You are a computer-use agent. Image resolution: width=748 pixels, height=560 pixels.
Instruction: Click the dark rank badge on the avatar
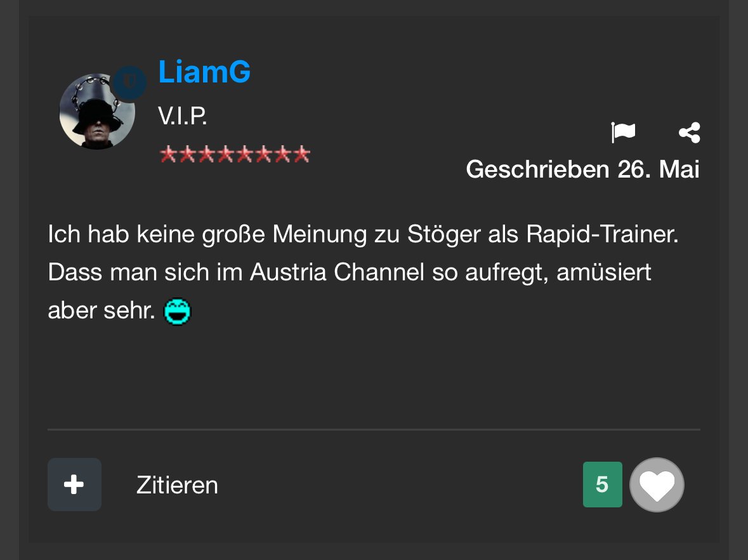129,83
